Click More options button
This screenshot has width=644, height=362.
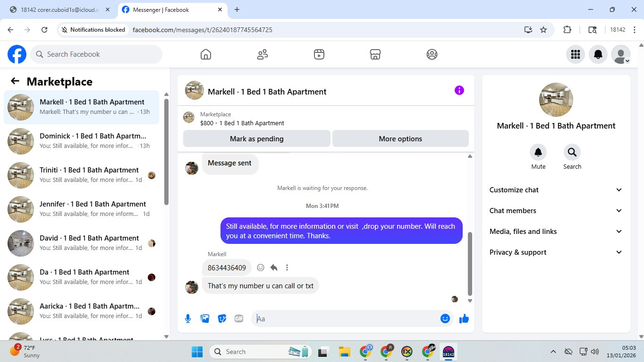[400, 139]
